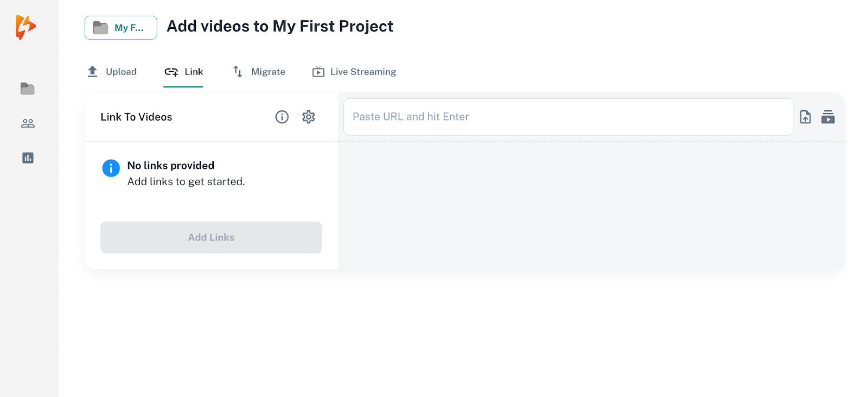This screenshot has height=397, width=868.
Task: Open the projects folder in the sidebar
Action: click(x=28, y=89)
